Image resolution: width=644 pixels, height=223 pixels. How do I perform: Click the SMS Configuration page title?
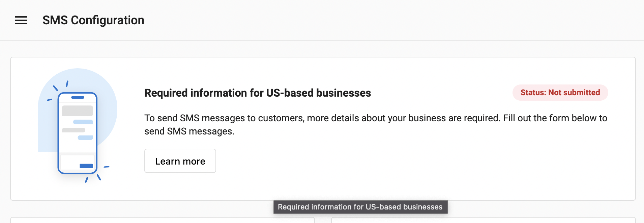(x=93, y=20)
